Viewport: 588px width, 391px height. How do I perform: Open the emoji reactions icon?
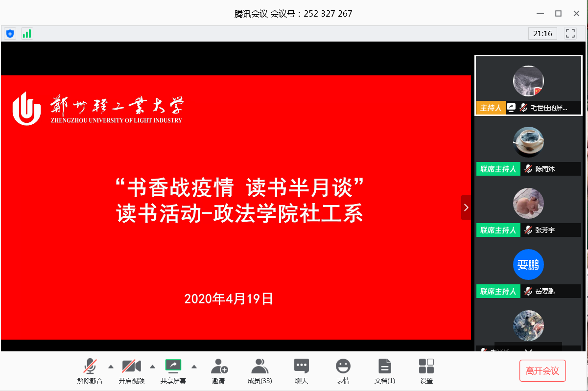343,371
